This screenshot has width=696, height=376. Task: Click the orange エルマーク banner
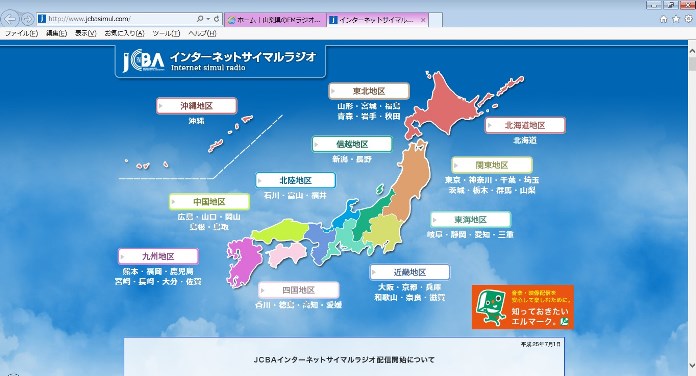click(523, 307)
